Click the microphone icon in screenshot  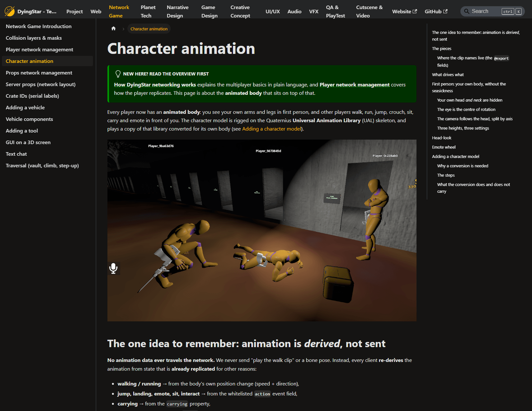113,268
